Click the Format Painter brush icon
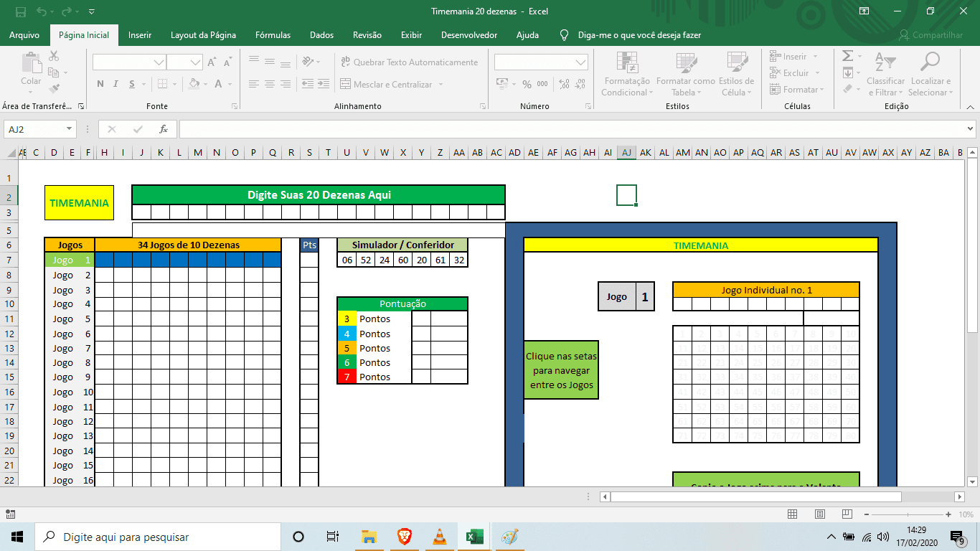The width and height of the screenshot is (980, 551). pyautogui.click(x=54, y=89)
